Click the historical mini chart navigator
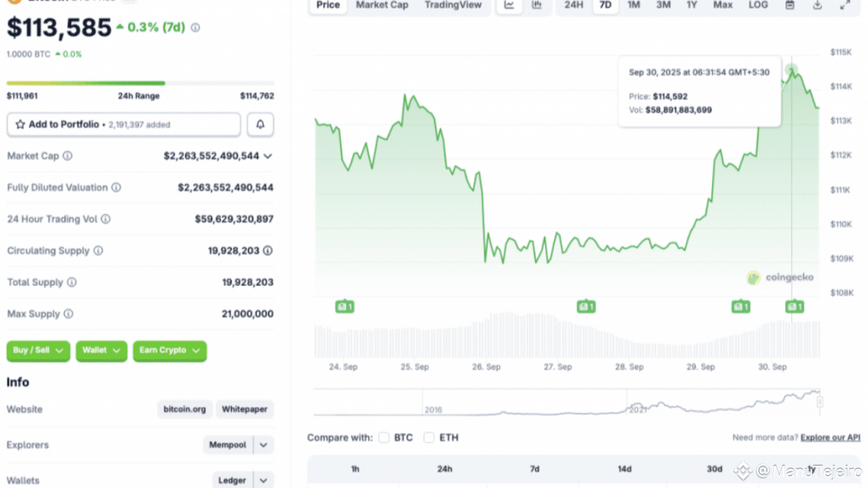 (568, 403)
